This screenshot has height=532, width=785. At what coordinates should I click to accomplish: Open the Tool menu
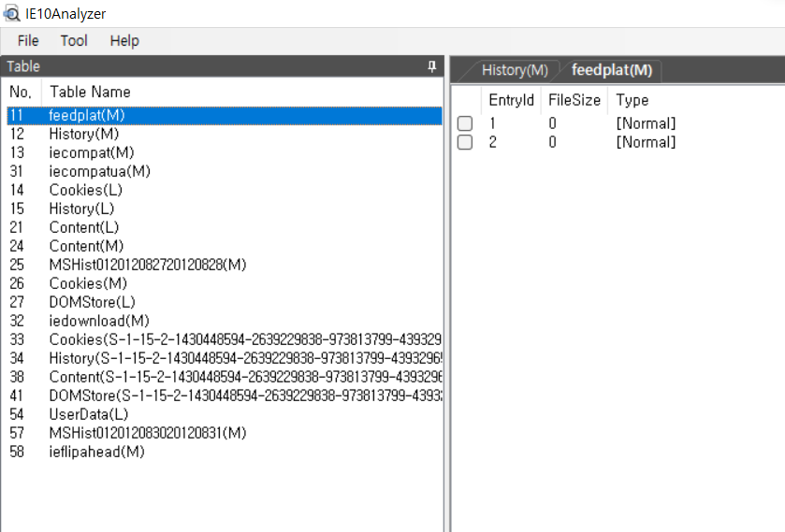[74, 40]
